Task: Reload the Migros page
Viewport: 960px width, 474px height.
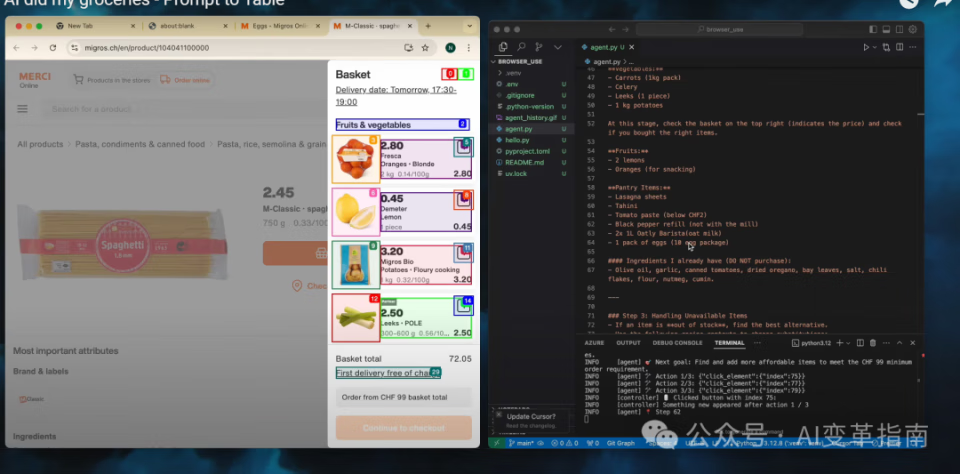Action: point(53,48)
